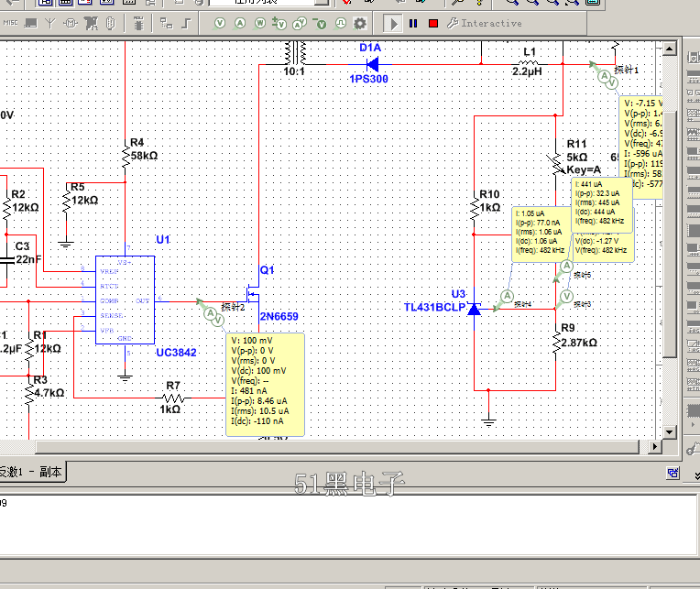The height and width of the screenshot is (589, 700).
Task: Select the ground symbol below R9
Action: tap(489, 421)
